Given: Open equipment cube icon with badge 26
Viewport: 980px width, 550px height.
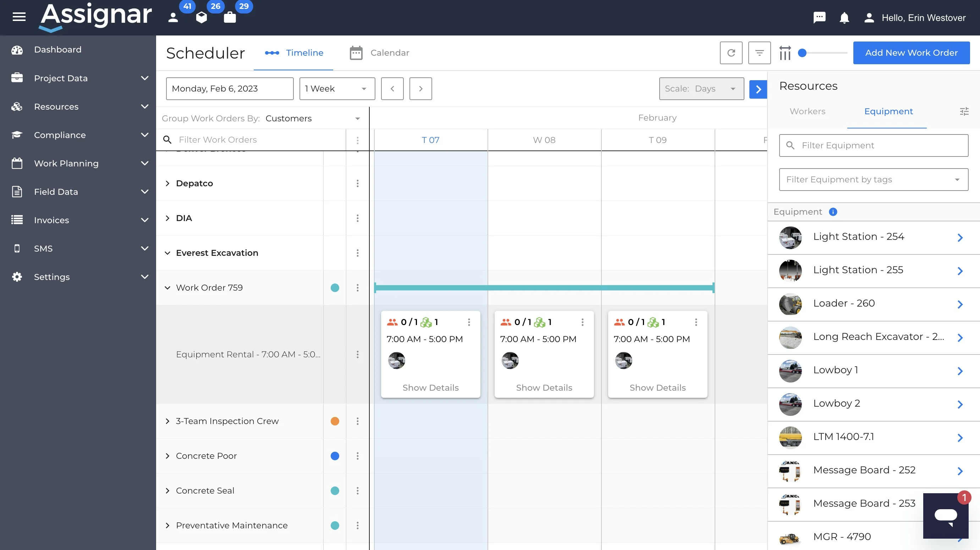Looking at the screenshot, I should [x=202, y=17].
